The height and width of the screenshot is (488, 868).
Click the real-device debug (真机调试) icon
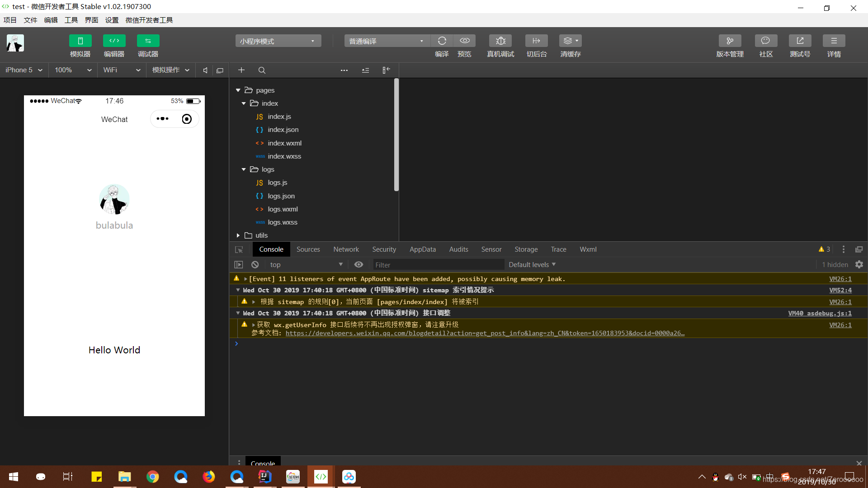point(500,41)
